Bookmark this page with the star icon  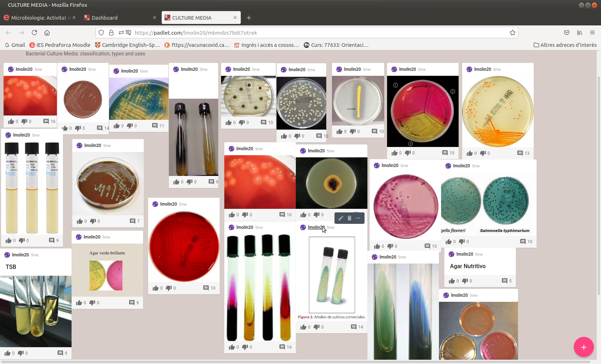[512, 33]
